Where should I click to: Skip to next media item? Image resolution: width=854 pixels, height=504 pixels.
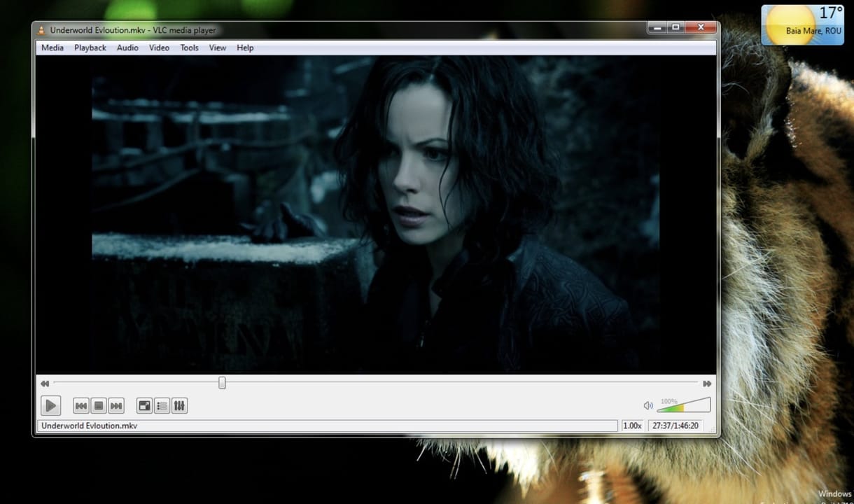[x=116, y=405]
